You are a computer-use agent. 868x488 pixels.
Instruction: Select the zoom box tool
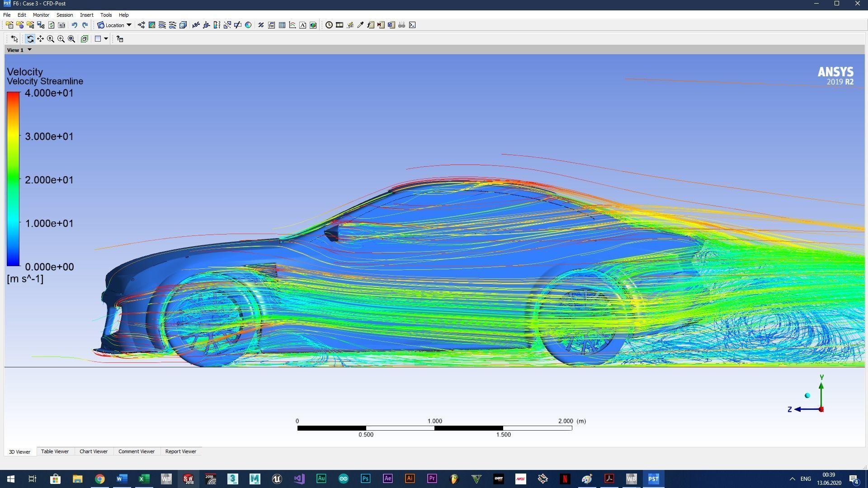[61, 39]
